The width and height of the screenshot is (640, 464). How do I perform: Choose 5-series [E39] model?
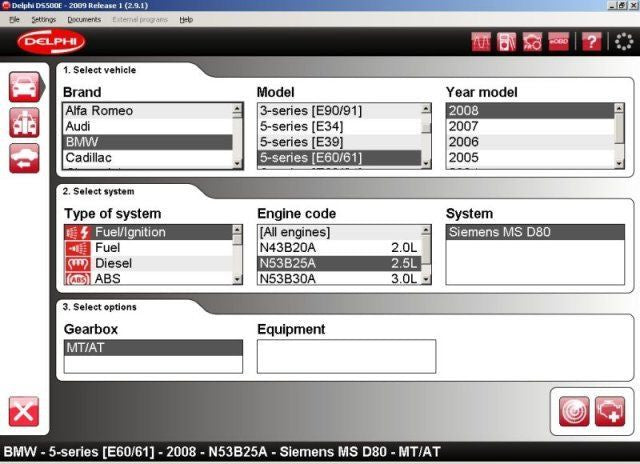[340, 142]
